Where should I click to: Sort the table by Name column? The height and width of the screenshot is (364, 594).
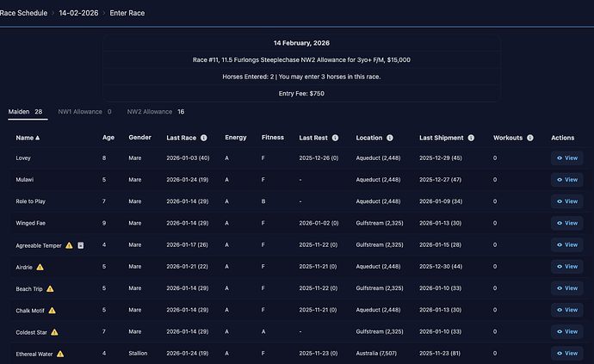point(28,138)
